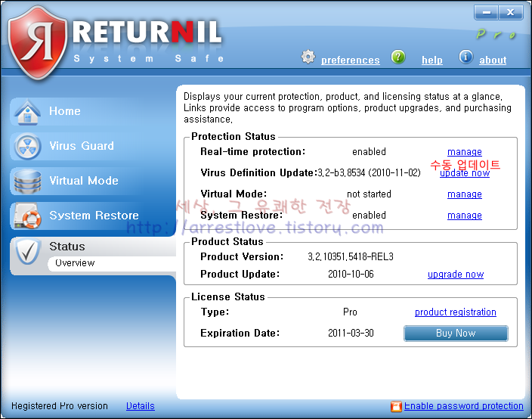Click the Product Update date 2010-10-06
The height and width of the screenshot is (419, 532).
351,274
